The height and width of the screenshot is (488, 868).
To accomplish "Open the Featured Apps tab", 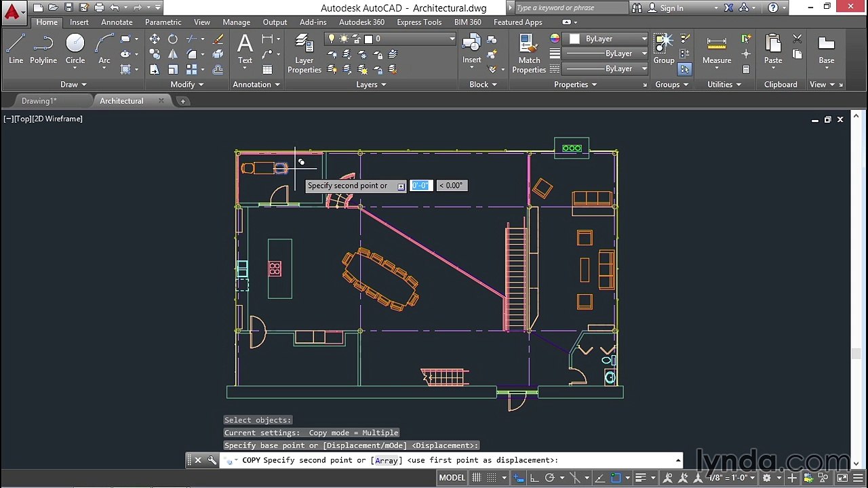I will click(517, 22).
